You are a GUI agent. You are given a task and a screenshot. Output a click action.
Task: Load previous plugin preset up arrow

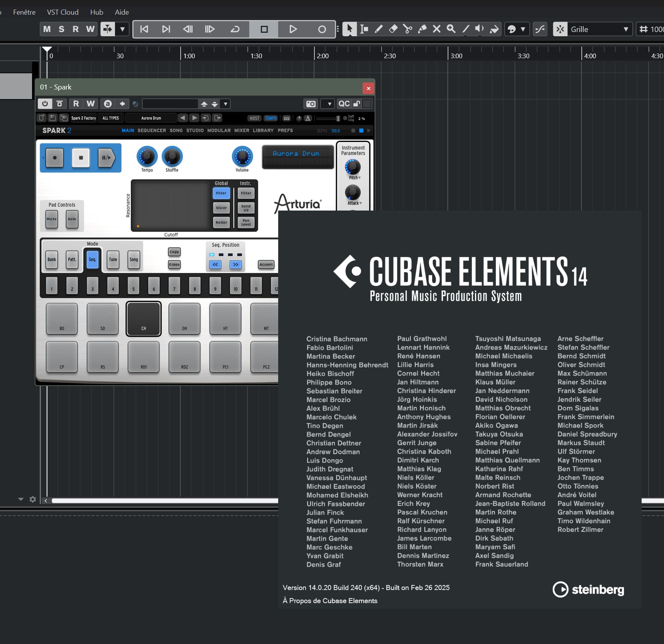coord(204,104)
